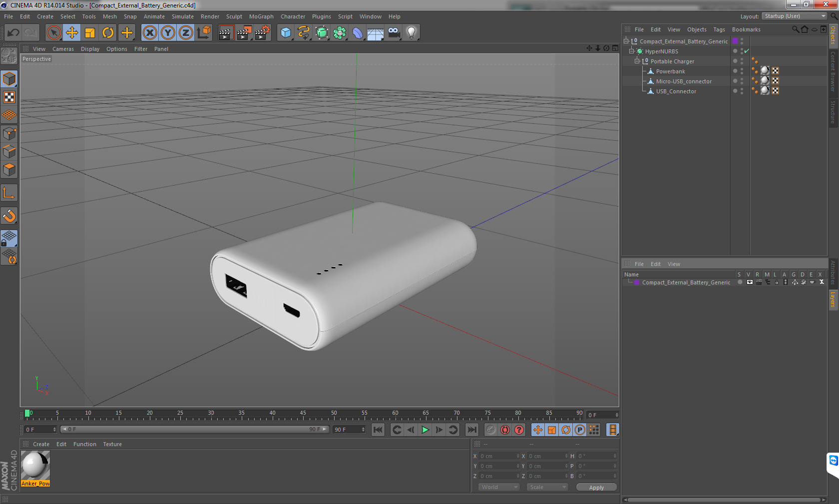Viewport: 839px width, 504px height.
Task: Select the Micro-USB_connector object
Action: (684, 81)
